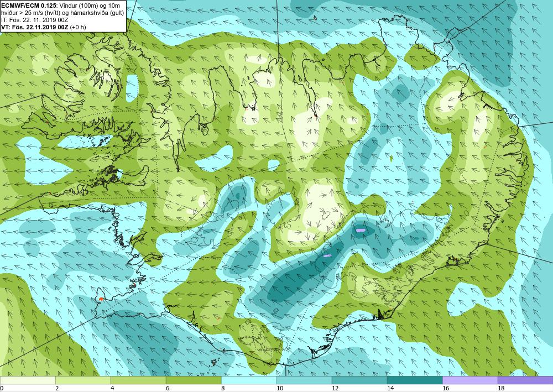Click the legend scale label 16
553x392 pixels.
tap(446, 388)
